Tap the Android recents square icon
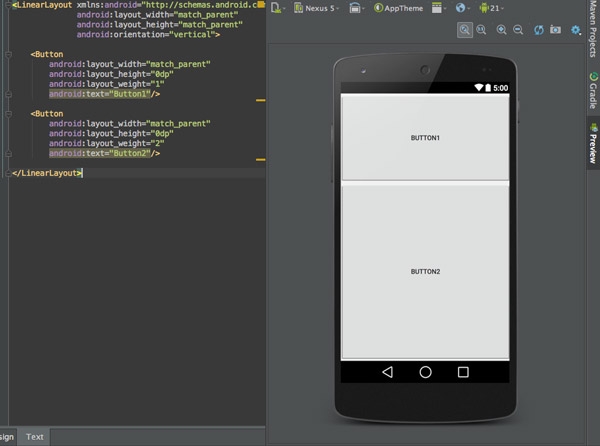Screen dimensions: 600x446 point(463,372)
